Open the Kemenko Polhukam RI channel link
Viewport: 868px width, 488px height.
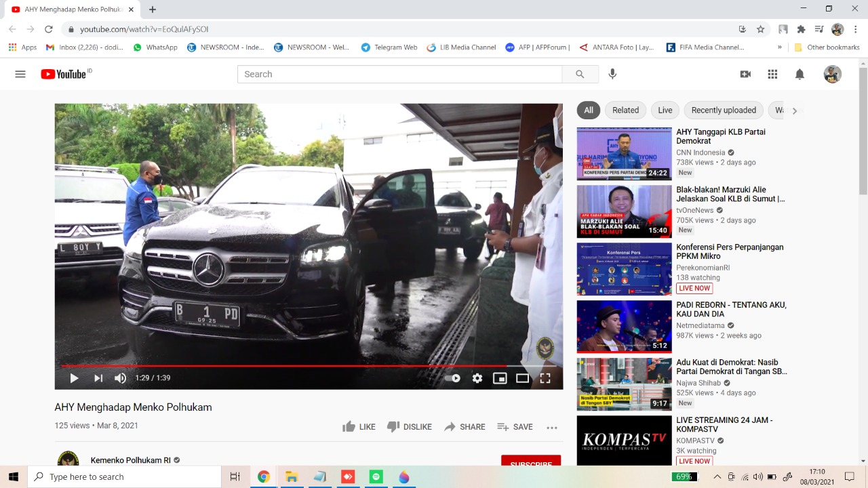131,460
